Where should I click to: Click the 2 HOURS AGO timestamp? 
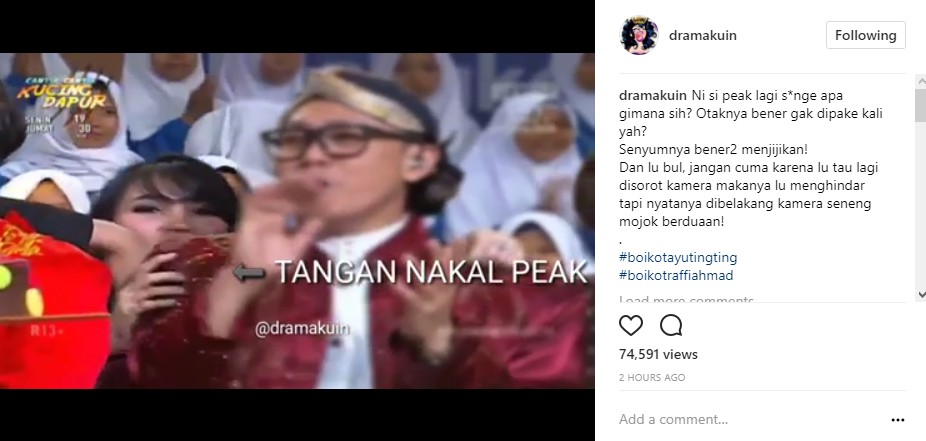(652, 378)
